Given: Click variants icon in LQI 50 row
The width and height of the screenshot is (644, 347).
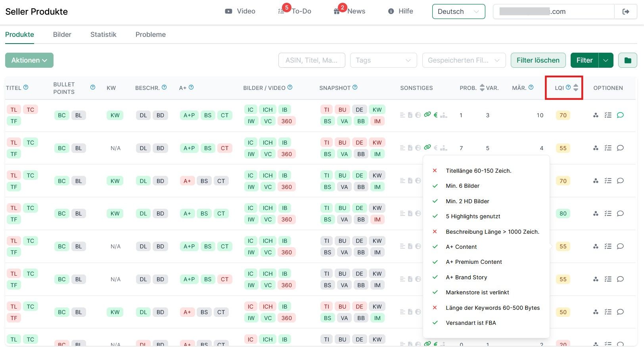Looking at the screenshot, I should (596, 312).
